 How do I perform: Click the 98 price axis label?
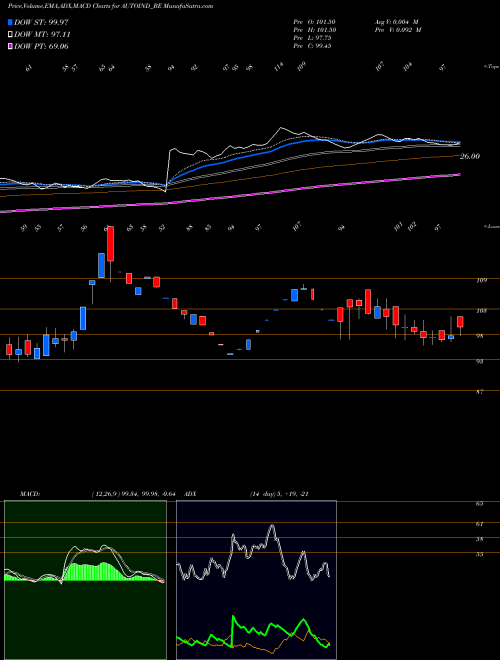[482, 336]
